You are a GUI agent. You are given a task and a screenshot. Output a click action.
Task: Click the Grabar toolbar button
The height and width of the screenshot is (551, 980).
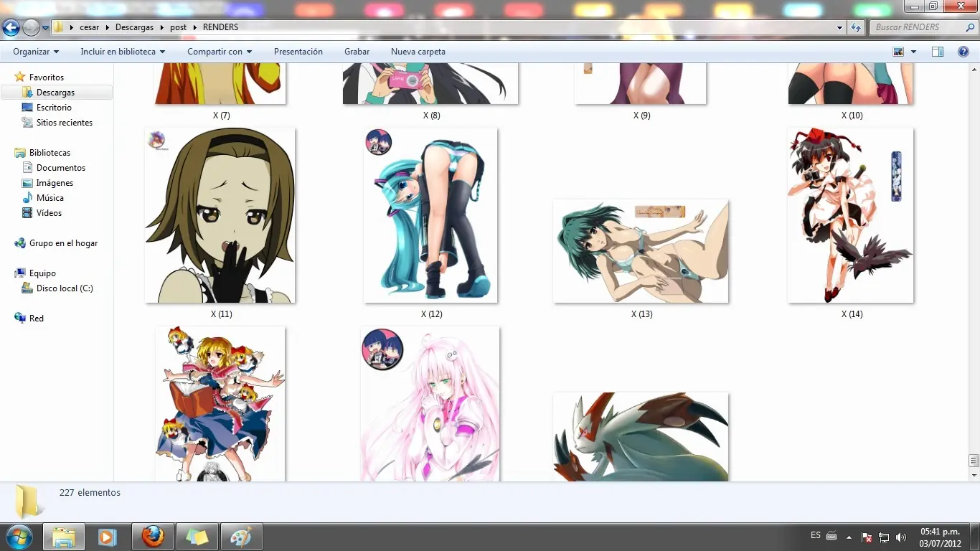coord(357,52)
